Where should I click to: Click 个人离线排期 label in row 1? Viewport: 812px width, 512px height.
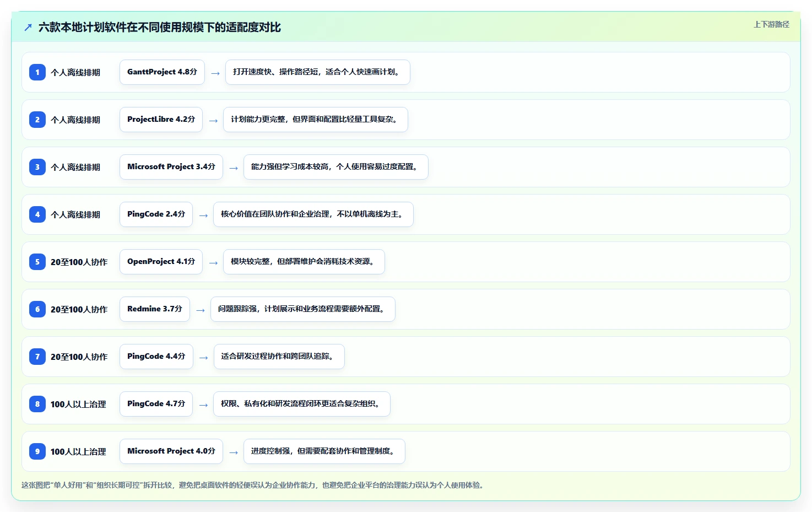[x=75, y=73]
